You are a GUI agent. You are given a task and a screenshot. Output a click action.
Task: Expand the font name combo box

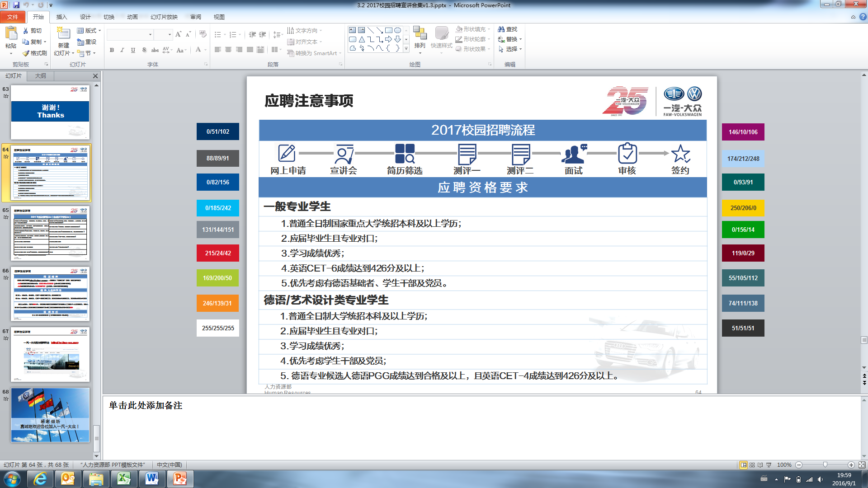pos(150,35)
